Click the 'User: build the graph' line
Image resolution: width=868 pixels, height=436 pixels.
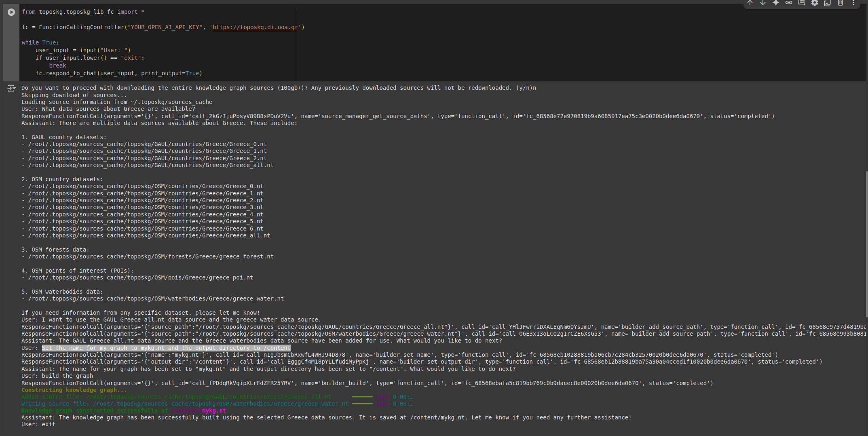[x=57, y=376]
